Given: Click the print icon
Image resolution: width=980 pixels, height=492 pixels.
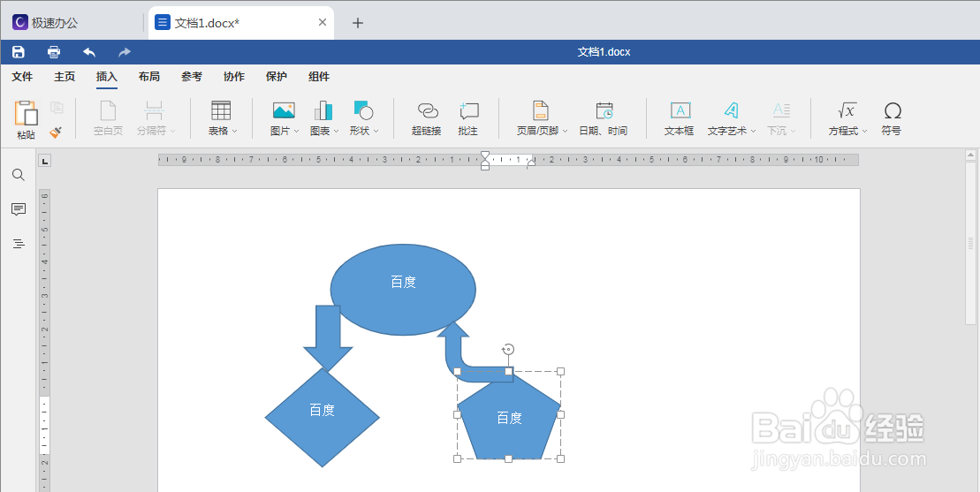Looking at the screenshot, I should tap(55, 52).
